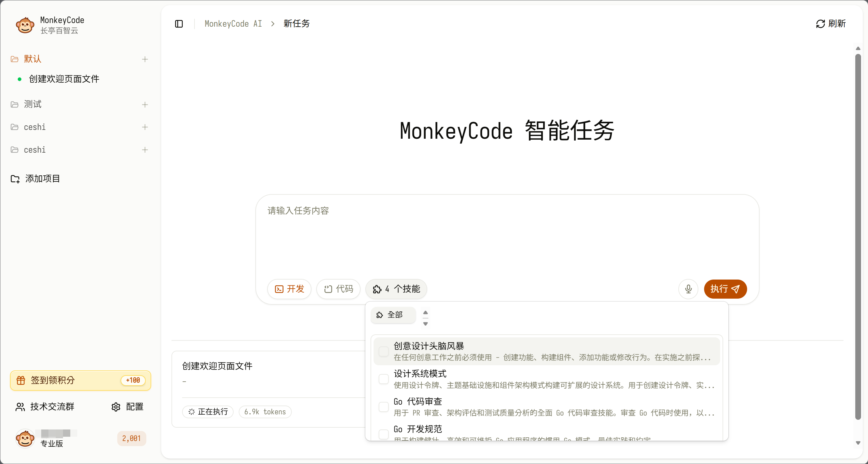Collapse the 4 个技能 skills selector
Viewport: 868px width, 464px height.
tap(396, 289)
